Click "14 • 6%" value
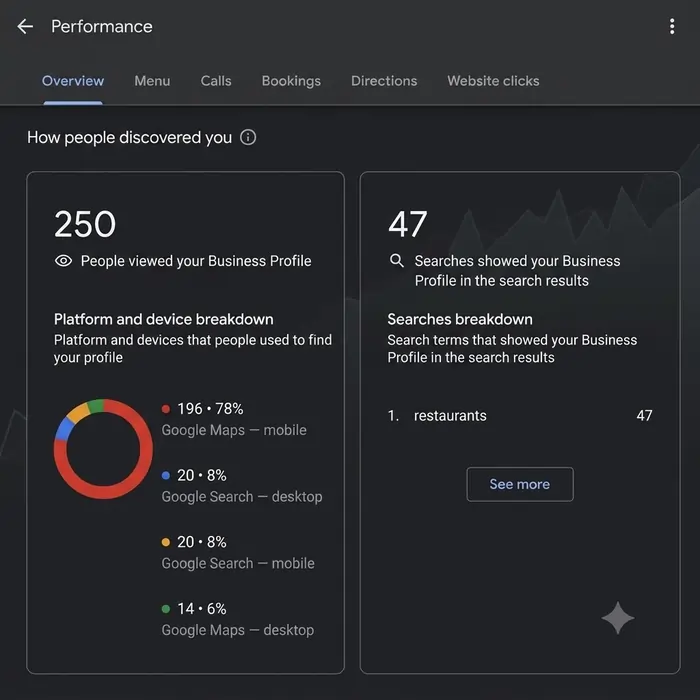The image size is (700, 700). [x=202, y=608]
